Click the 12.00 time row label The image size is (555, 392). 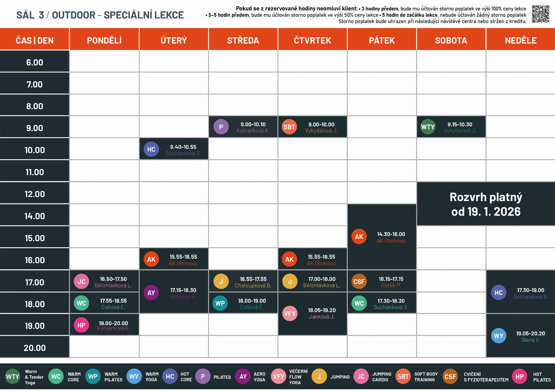tap(35, 194)
